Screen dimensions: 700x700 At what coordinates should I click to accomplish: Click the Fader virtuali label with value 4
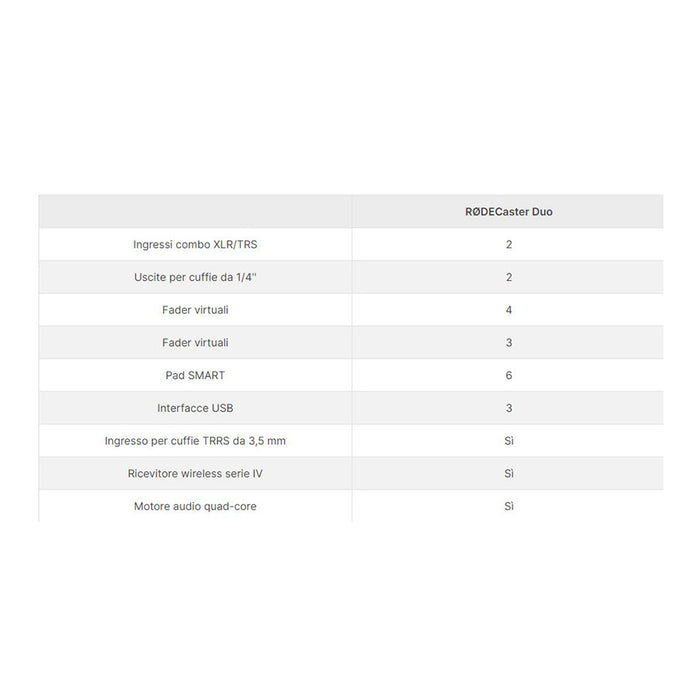coord(195,310)
